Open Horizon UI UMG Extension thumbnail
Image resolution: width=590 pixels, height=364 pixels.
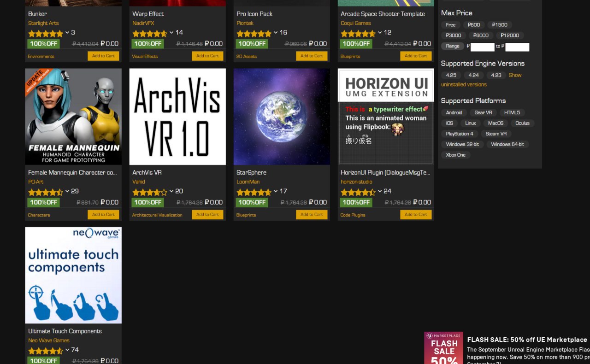[x=386, y=117]
